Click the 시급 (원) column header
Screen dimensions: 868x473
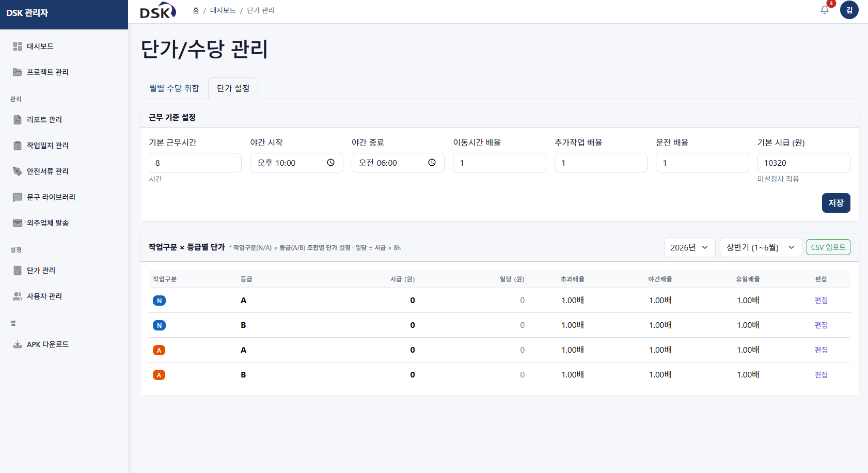[402, 279]
